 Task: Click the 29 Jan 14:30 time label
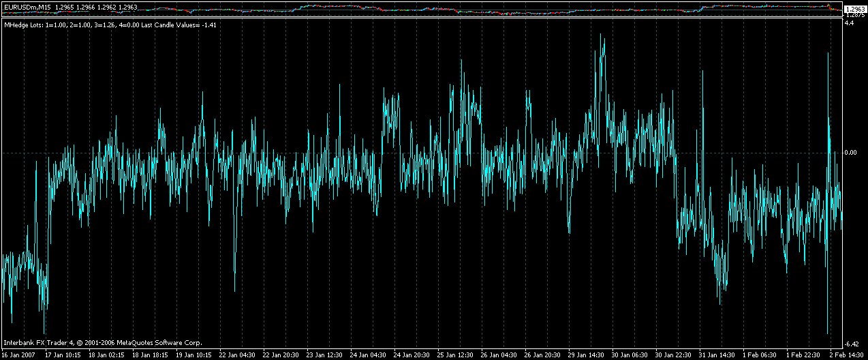[x=587, y=355]
